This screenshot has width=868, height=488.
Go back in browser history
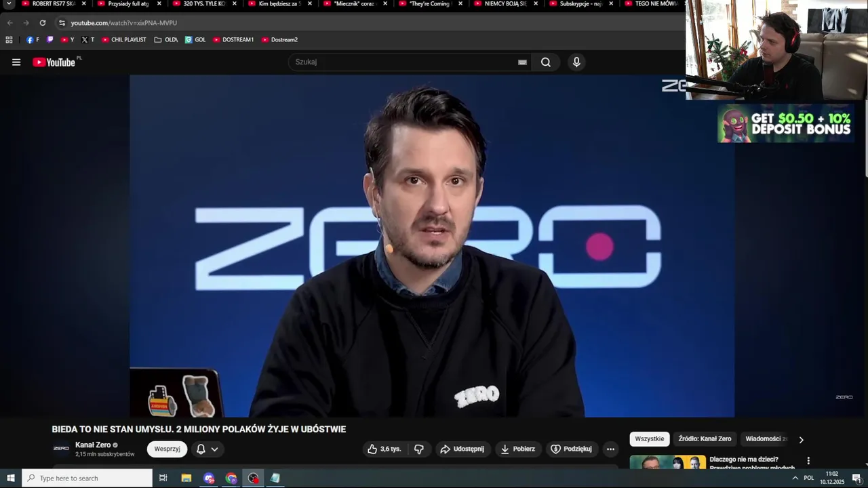pyautogui.click(x=9, y=23)
